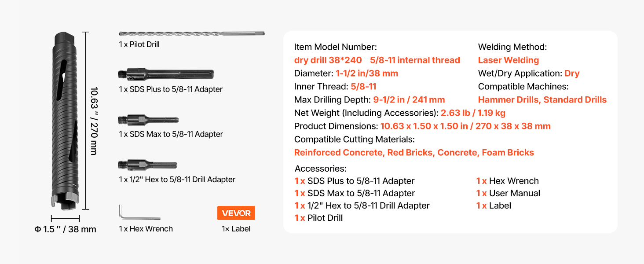
Task: Click the 1/2" Hex drill adapter image
Action: tap(147, 165)
